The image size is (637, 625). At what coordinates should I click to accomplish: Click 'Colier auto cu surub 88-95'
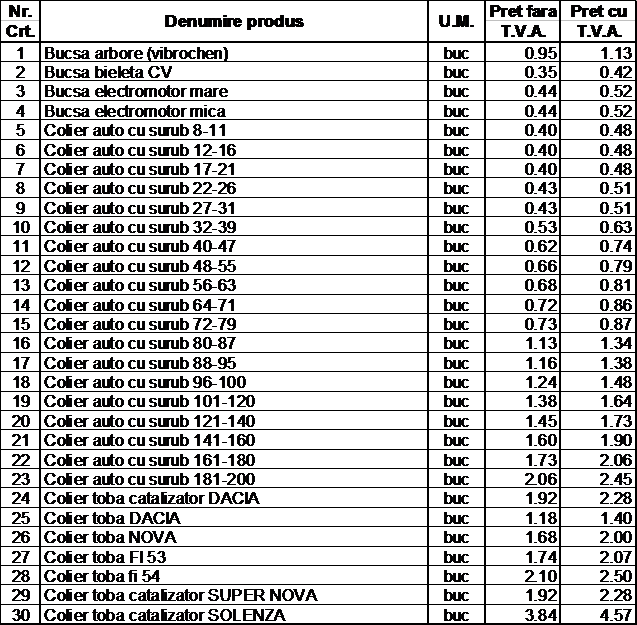pos(140,363)
